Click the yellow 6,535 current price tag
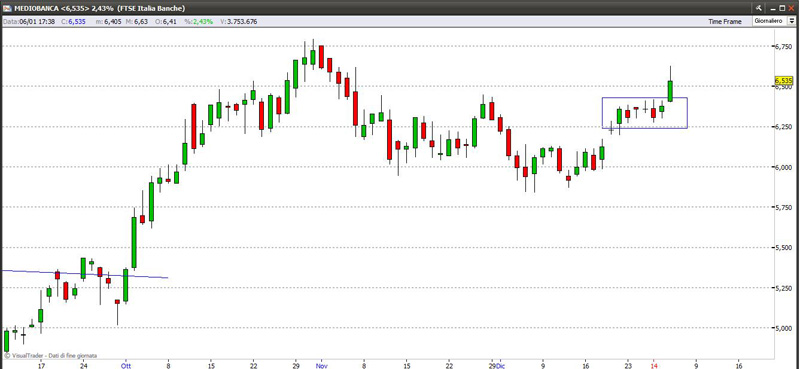The image size is (800, 369). click(784, 81)
